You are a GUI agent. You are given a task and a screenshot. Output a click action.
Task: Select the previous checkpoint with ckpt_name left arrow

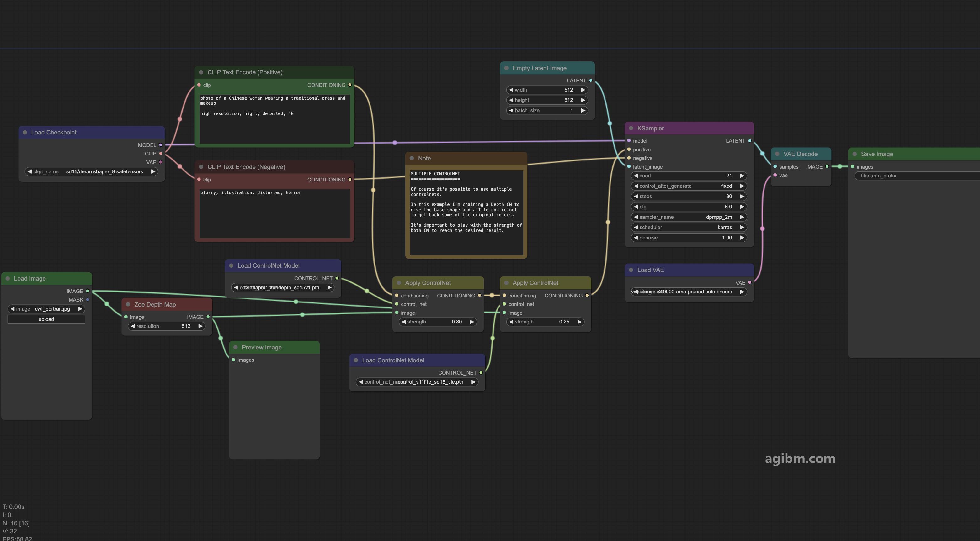[x=29, y=171]
